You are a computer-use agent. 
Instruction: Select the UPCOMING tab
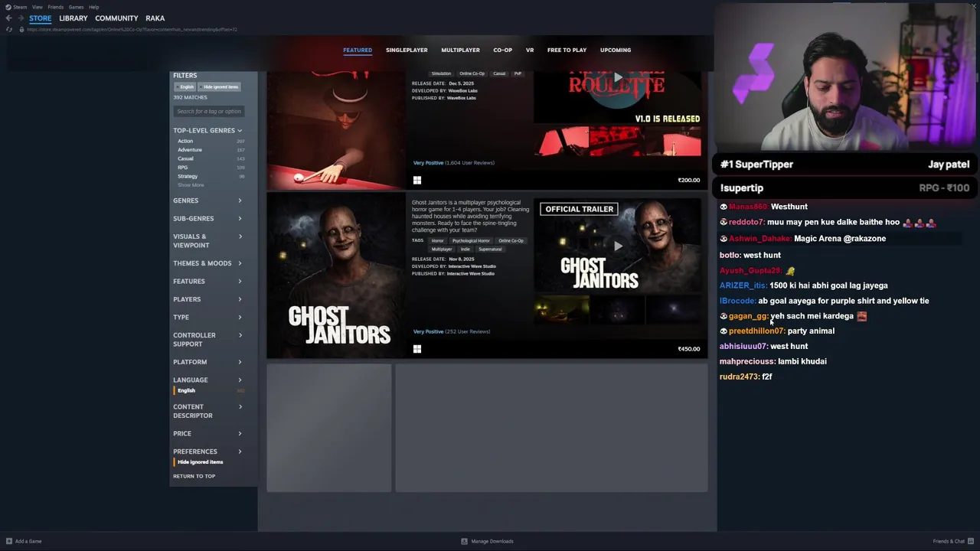tap(616, 50)
